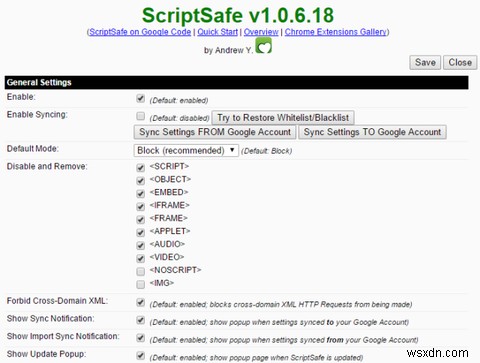Viewport: 480px width, 363px height.
Task: Check the <IMG> checkbox
Action: pos(141,284)
